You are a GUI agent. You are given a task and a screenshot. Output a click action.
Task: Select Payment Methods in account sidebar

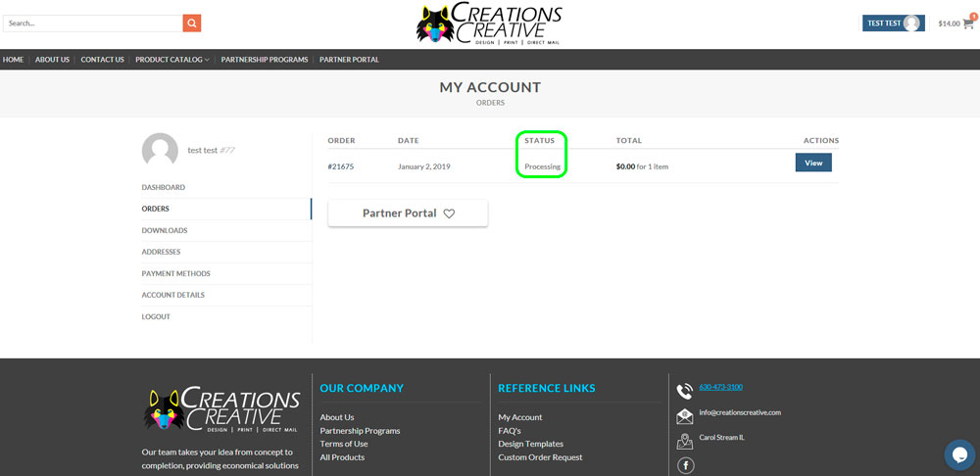tap(175, 273)
